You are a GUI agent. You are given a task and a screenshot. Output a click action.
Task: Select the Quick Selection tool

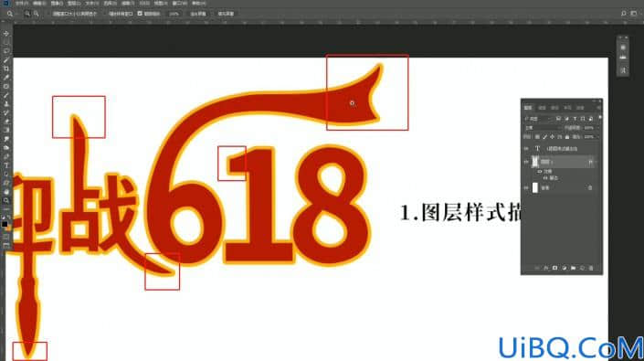pos(6,60)
